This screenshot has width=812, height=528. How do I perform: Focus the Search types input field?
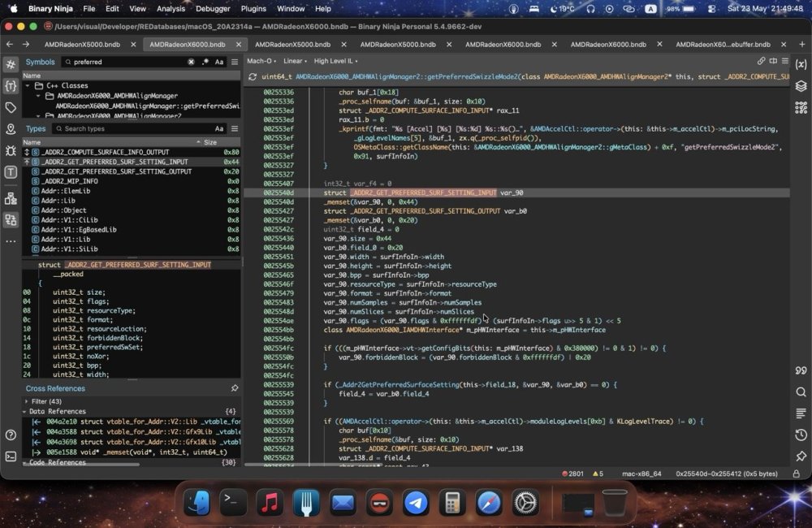click(x=136, y=128)
